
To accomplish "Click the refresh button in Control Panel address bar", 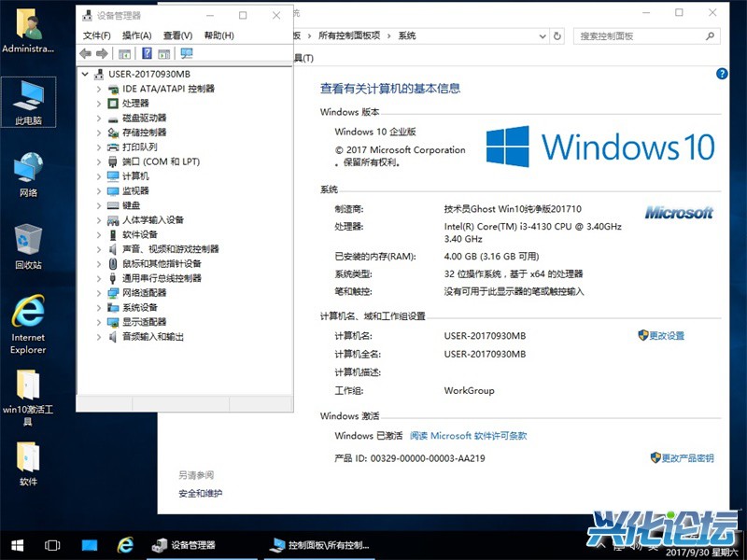I will (557, 35).
